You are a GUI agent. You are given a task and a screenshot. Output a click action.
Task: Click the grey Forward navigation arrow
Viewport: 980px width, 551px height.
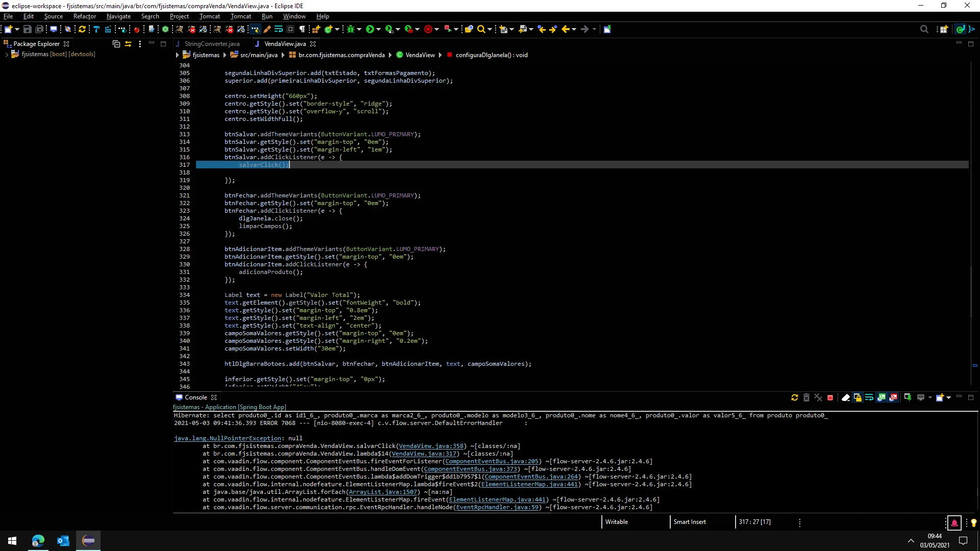[585, 29]
